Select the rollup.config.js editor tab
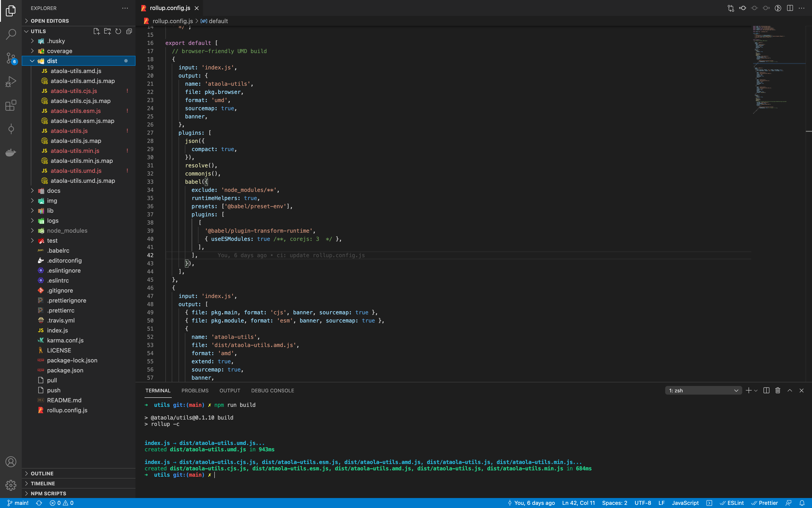 click(x=170, y=8)
